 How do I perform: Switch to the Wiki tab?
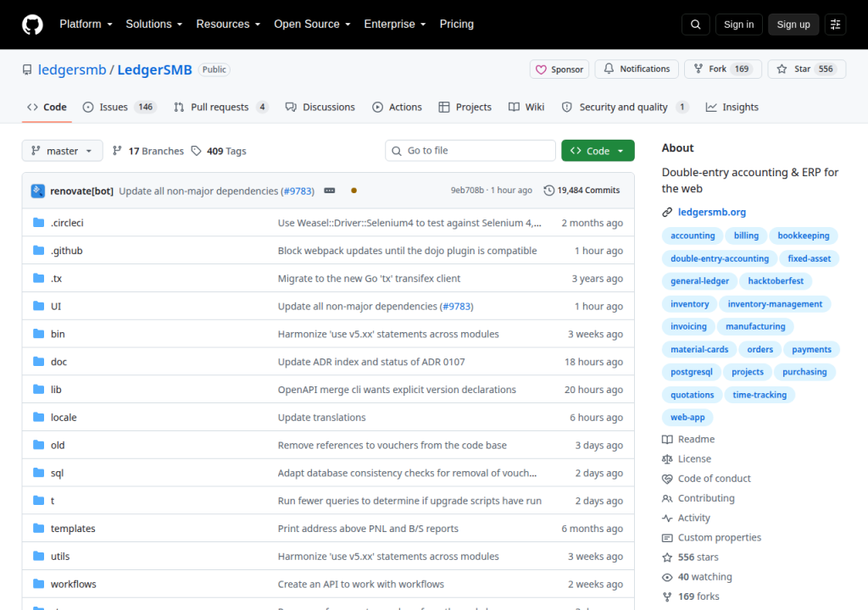coord(526,108)
